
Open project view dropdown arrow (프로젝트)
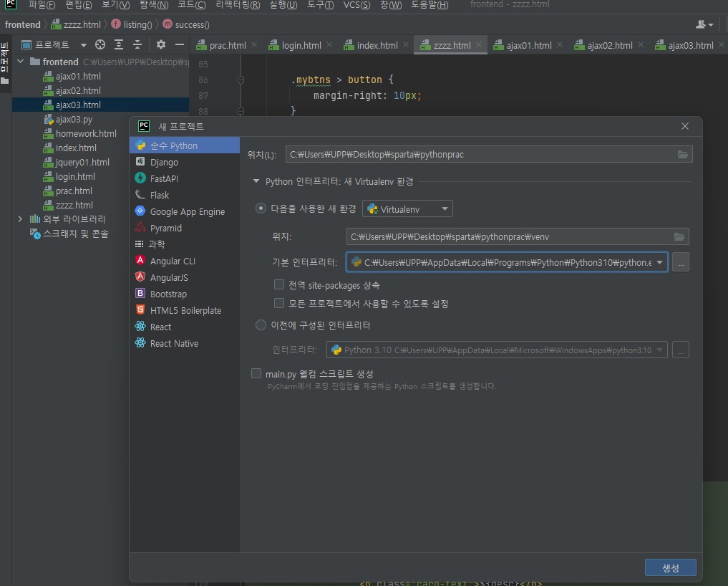pyautogui.click(x=84, y=45)
